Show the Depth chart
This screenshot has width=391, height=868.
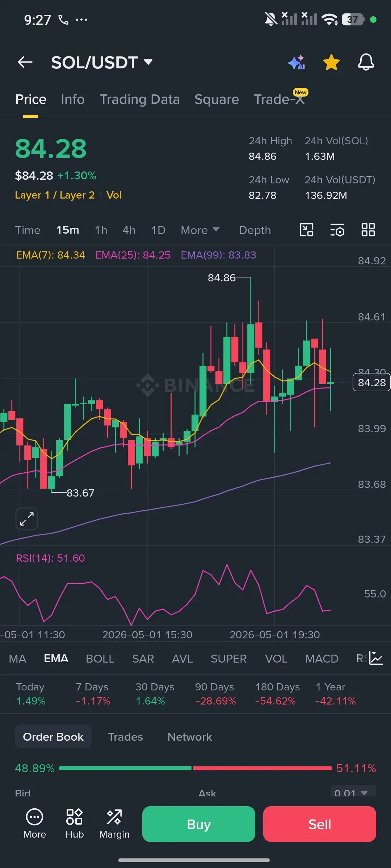(x=255, y=230)
